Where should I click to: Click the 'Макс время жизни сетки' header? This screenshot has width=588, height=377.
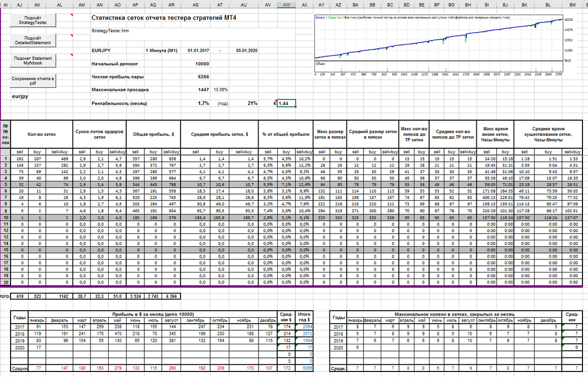(x=495, y=134)
